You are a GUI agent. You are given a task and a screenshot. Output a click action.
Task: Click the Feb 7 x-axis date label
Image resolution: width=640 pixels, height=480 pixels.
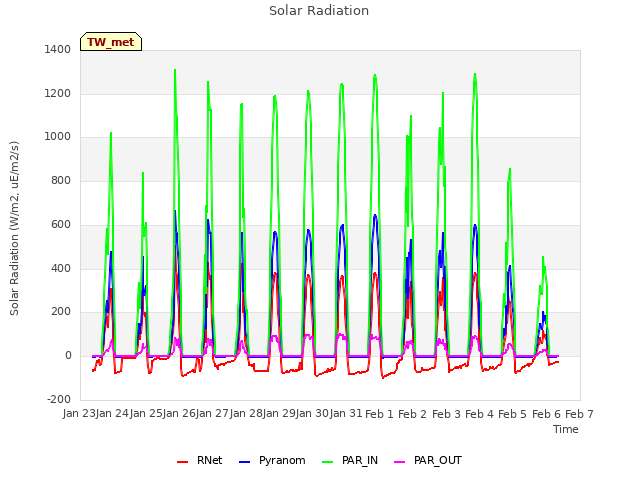click(579, 414)
